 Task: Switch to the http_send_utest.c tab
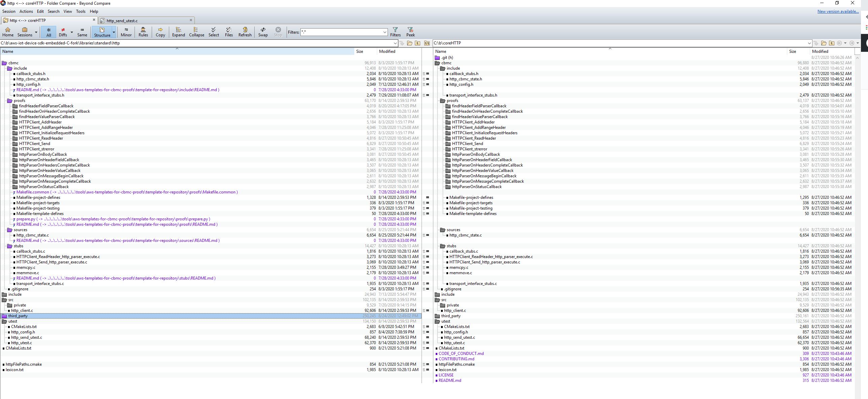coord(122,21)
